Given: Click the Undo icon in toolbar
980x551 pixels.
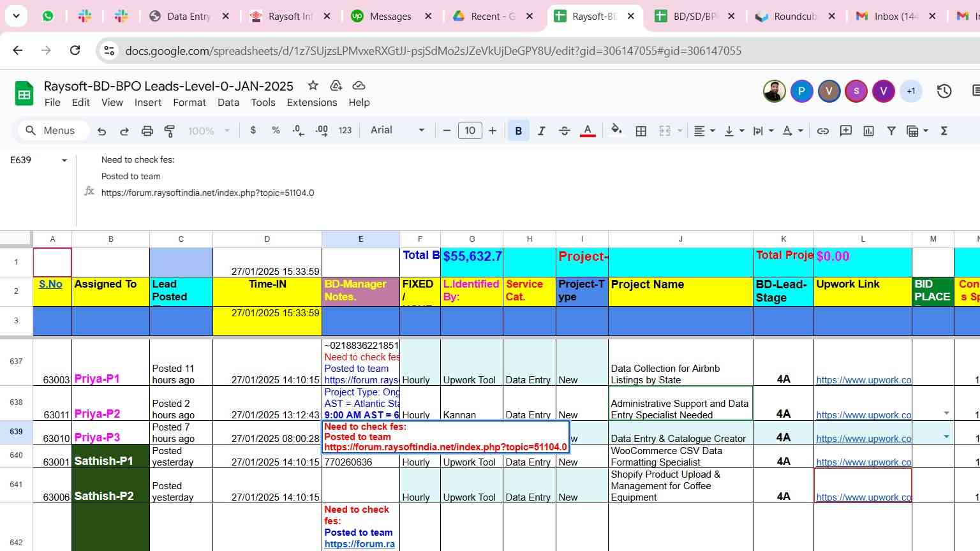Looking at the screenshot, I should [x=101, y=131].
